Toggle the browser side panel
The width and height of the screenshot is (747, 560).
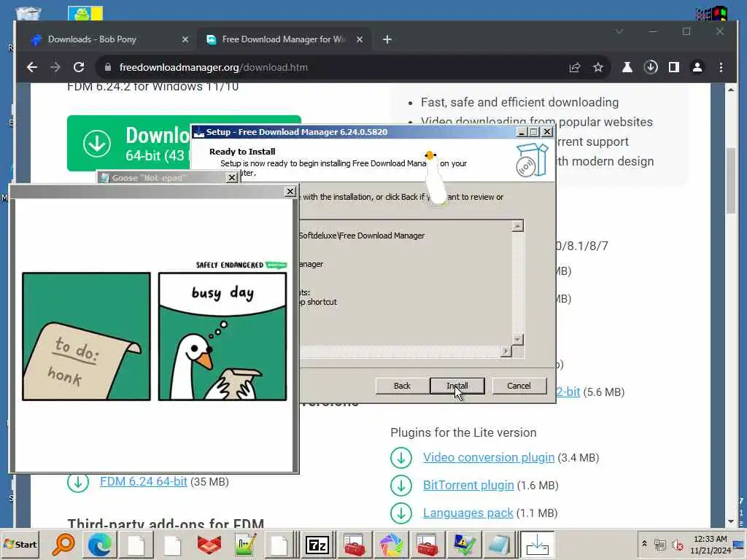[x=674, y=68]
